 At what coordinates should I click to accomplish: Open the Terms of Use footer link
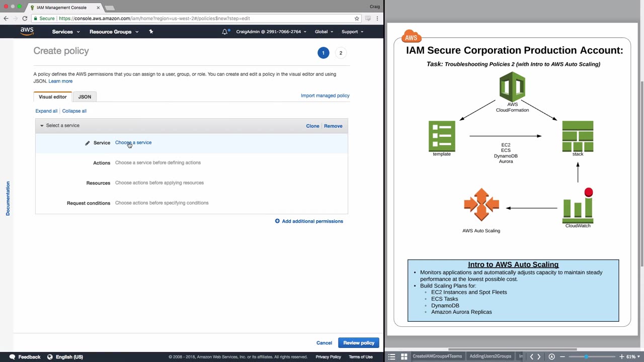(361, 357)
